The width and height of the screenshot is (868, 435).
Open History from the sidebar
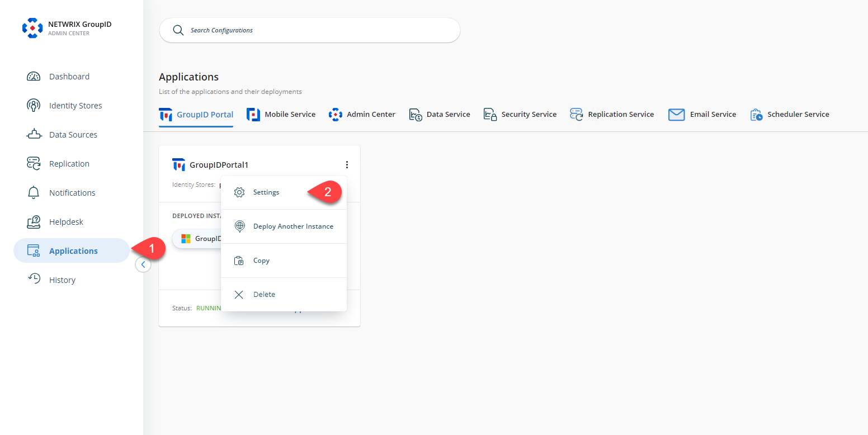coord(62,280)
